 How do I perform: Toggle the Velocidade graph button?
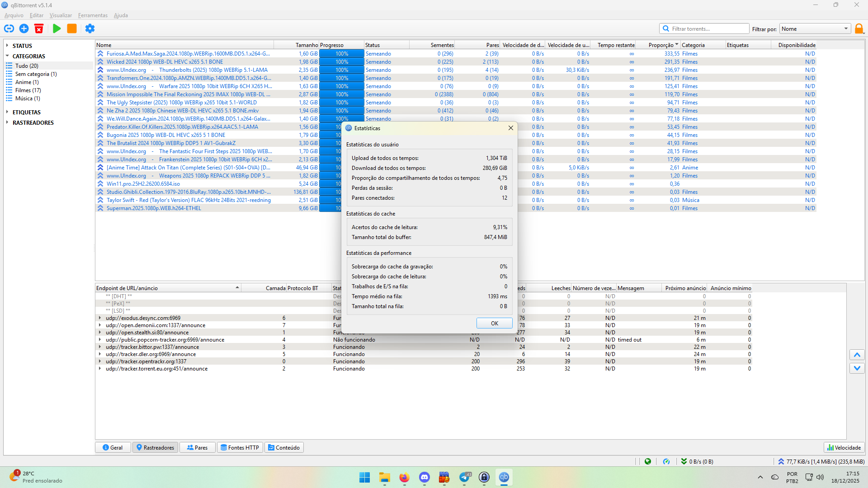(x=844, y=447)
